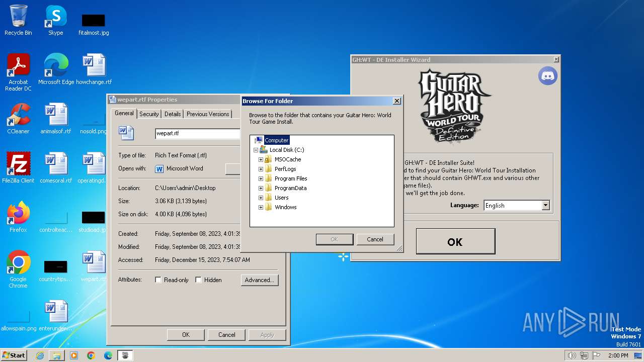This screenshot has height=362, width=644.
Task: Launch Firefox desktop shortcut
Action: click(x=18, y=217)
